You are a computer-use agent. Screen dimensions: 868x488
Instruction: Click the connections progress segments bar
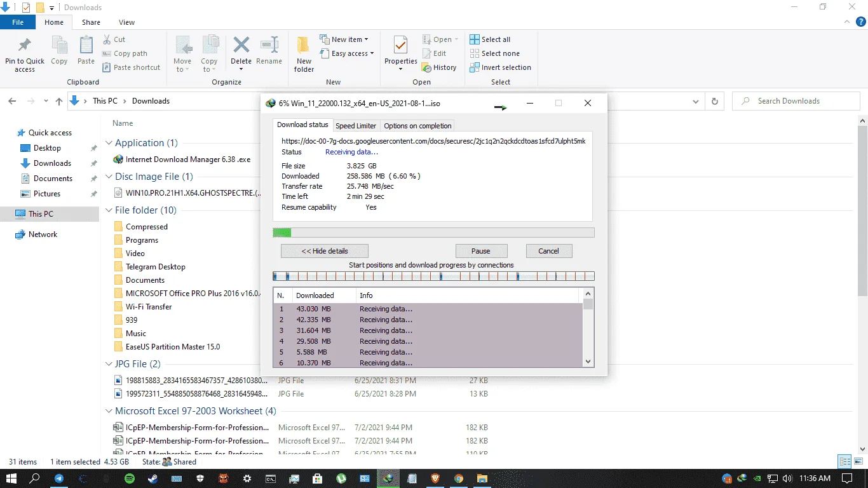coord(433,276)
